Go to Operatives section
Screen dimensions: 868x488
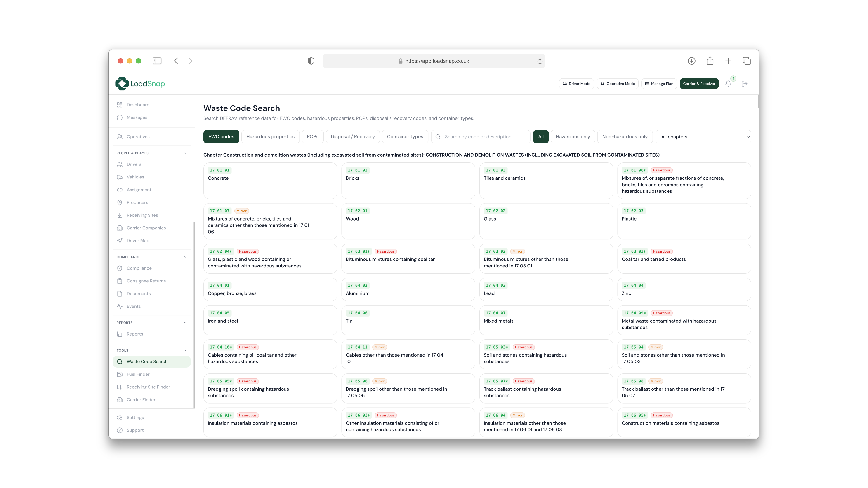point(152,137)
